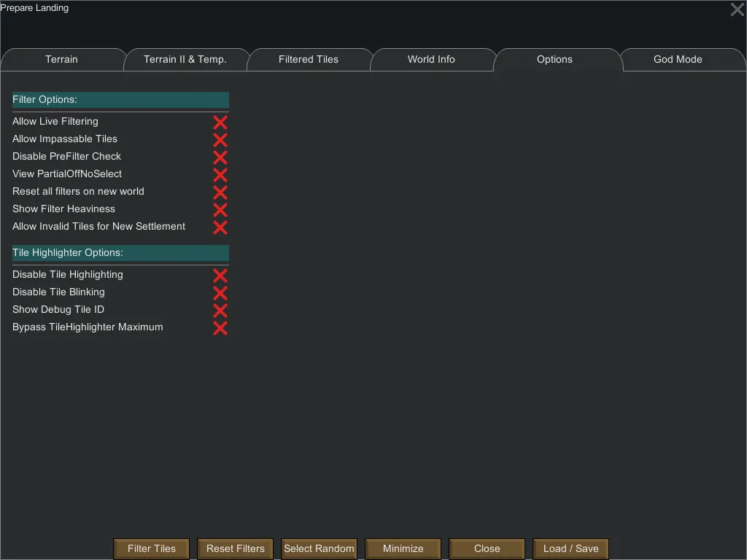
Task: Toggle View PartialOffNoSelect red X
Action: tap(220, 174)
